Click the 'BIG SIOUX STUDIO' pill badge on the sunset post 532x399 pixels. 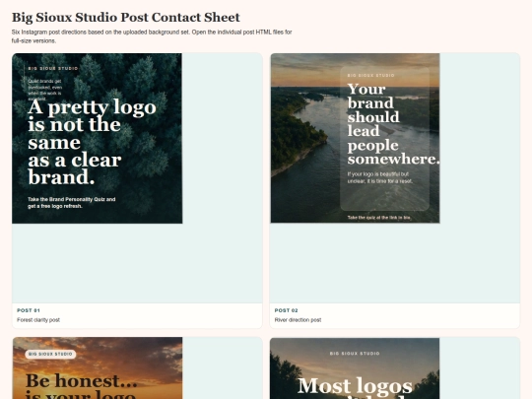pos(50,354)
